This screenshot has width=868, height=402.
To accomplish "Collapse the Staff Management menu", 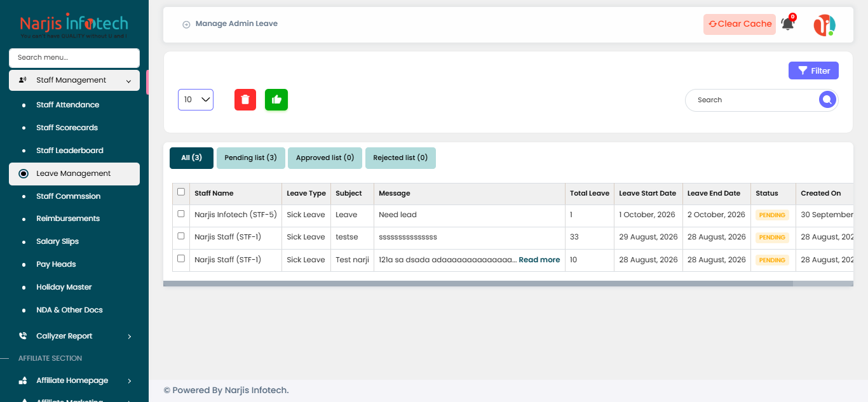I will (74, 80).
